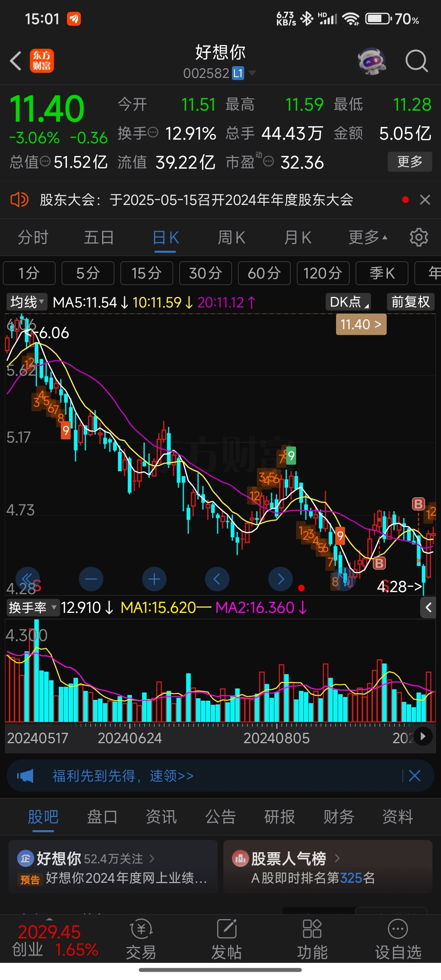
Task: Switch to 周K tab
Action: (232, 237)
